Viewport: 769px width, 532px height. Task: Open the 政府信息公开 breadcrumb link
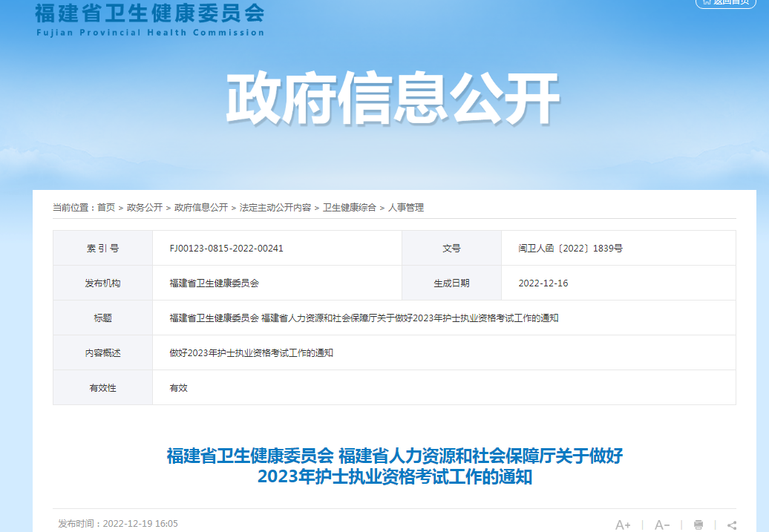[201, 208]
